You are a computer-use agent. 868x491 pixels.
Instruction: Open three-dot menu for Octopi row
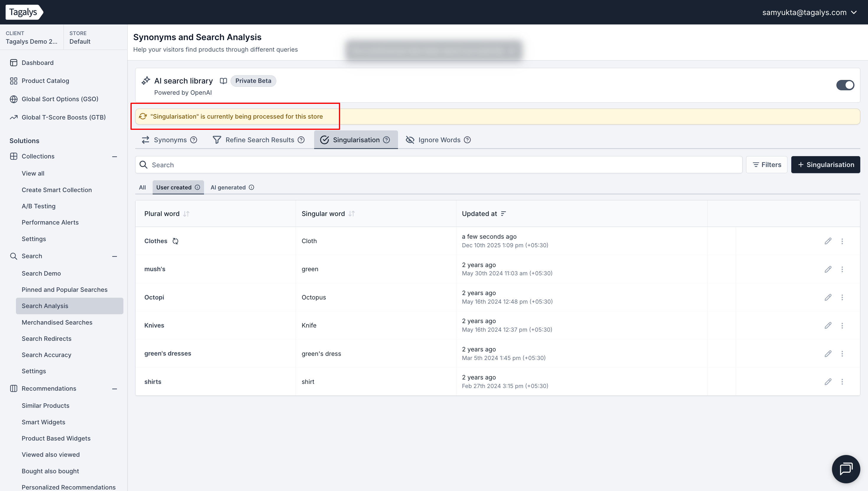[842, 297]
